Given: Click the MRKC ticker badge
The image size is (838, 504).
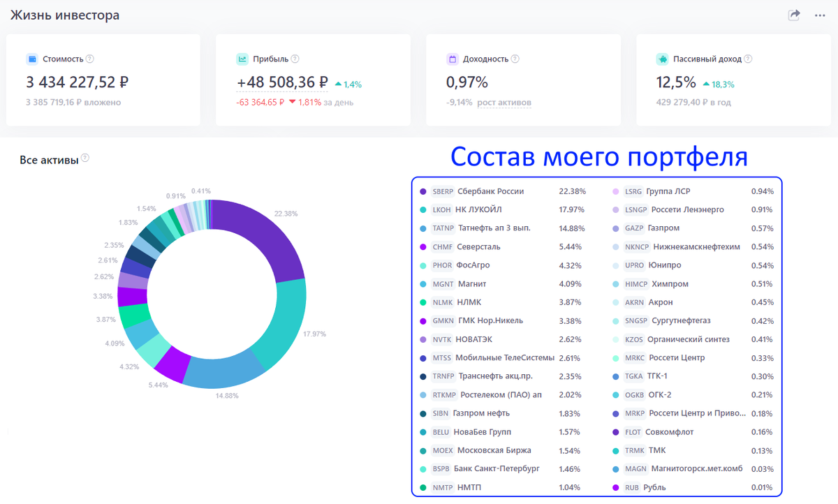Looking at the screenshot, I should pos(635,357).
